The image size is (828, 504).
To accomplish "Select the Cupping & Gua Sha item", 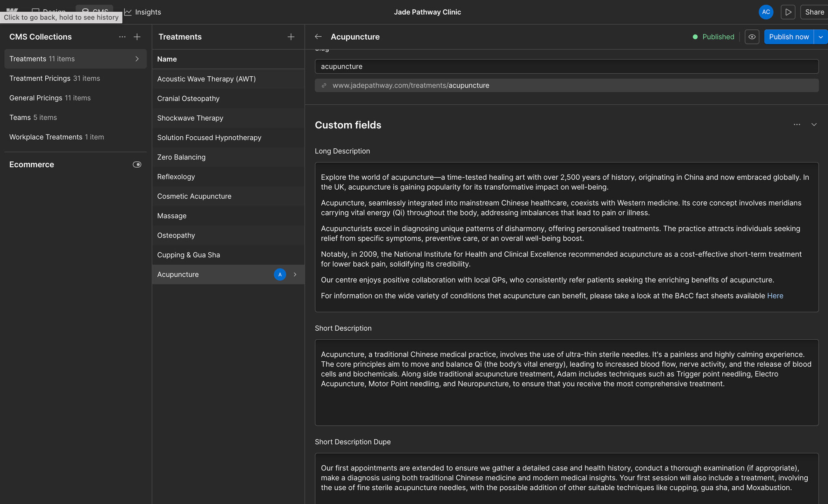I will point(228,255).
